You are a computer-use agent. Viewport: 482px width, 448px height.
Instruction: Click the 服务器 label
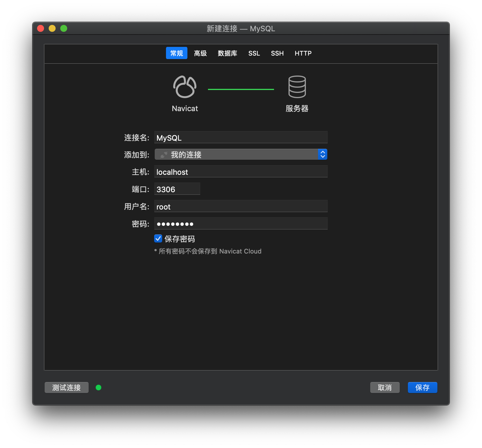[297, 109]
